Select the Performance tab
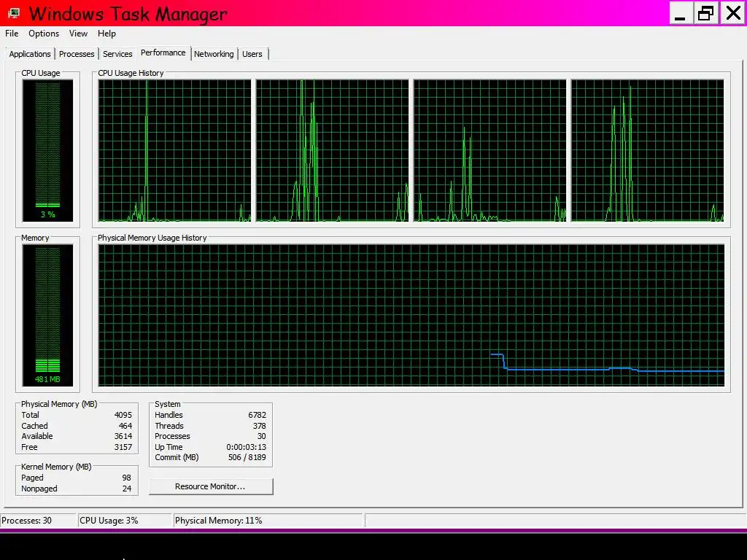This screenshot has height=560, width=747. tap(163, 52)
